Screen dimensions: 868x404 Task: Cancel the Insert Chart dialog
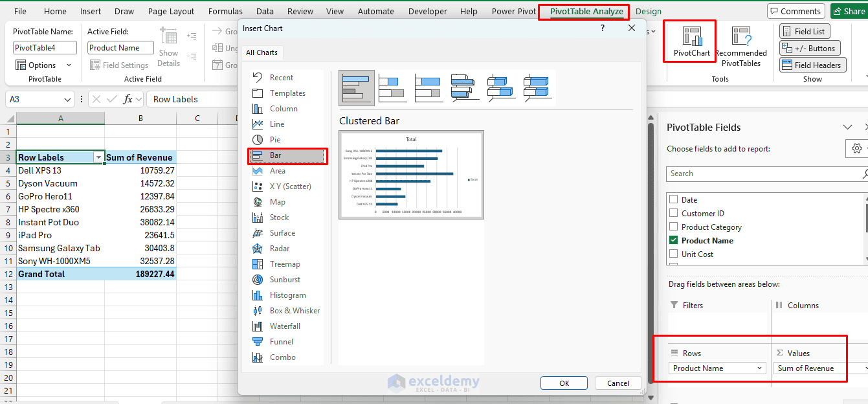(618, 383)
